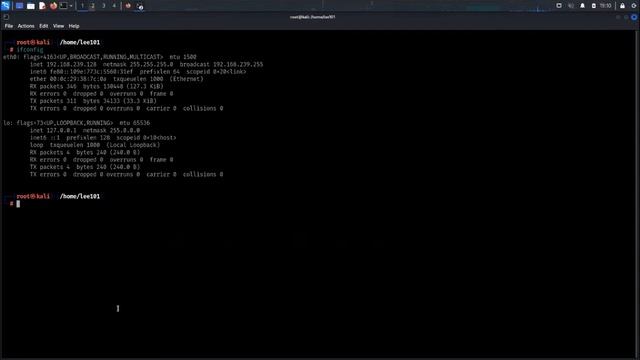The width and height of the screenshot is (640, 360).
Task: Switch to workspace 2
Action: coord(93,6)
